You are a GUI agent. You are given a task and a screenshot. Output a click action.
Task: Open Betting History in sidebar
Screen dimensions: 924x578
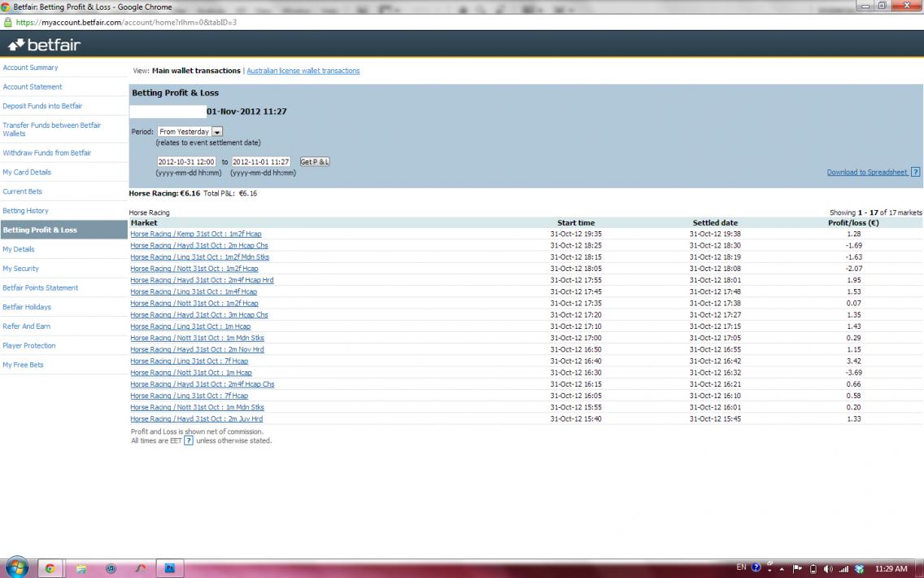[25, 211]
